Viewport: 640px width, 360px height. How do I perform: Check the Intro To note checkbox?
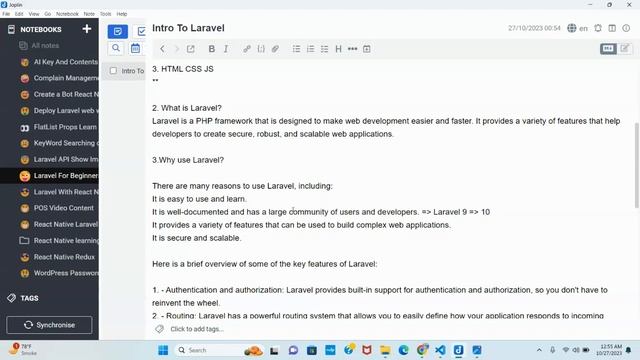click(x=113, y=71)
